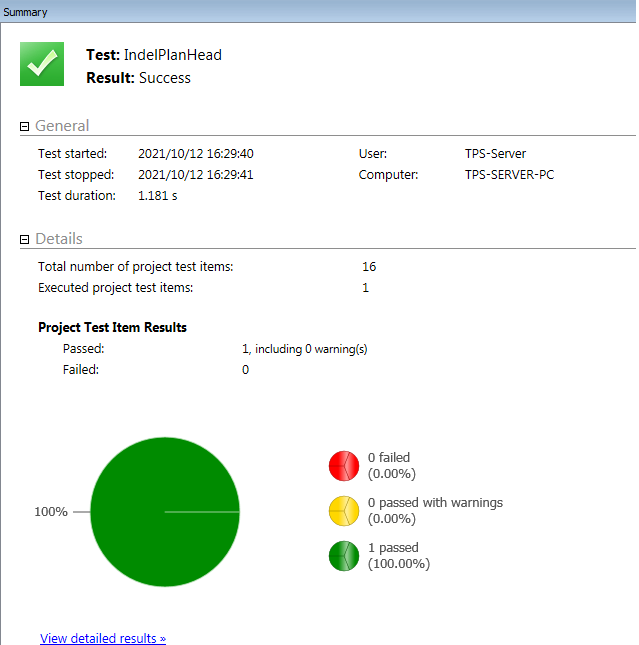639x645 pixels.
Task: Click the '1 passed (100.00%)' legend text
Action: click(399, 555)
